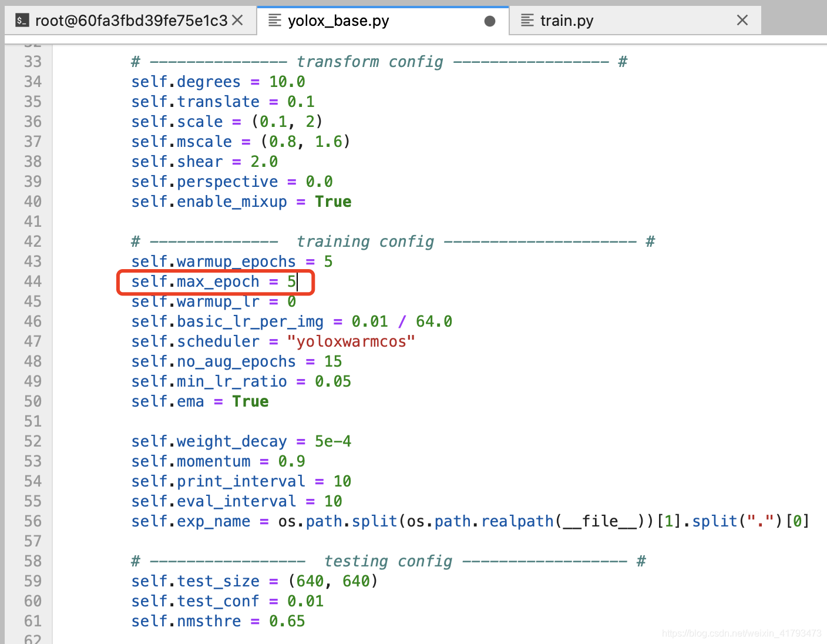
Task: Click the self.print_interval = 10 line
Action: pyautogui.click(x=241, y=481)
